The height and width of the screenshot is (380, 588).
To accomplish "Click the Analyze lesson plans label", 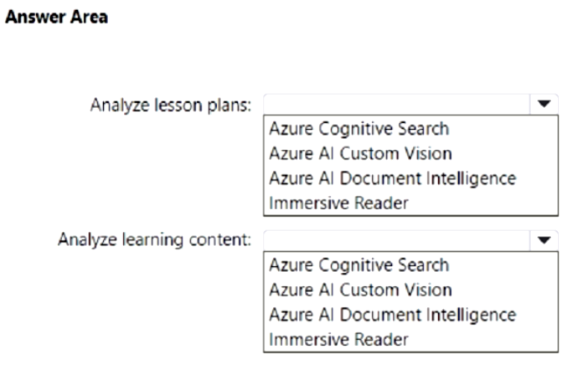I will tap(171, 105).
